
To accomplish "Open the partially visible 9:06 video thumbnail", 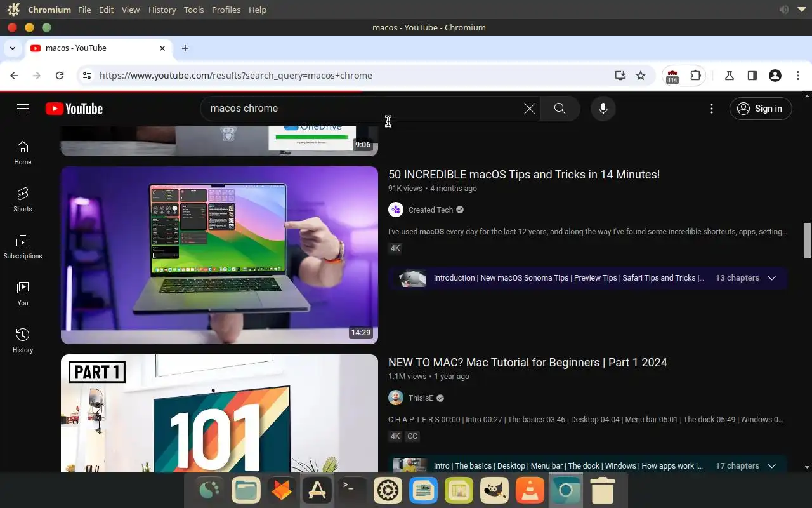I will (x=219, y=140).
